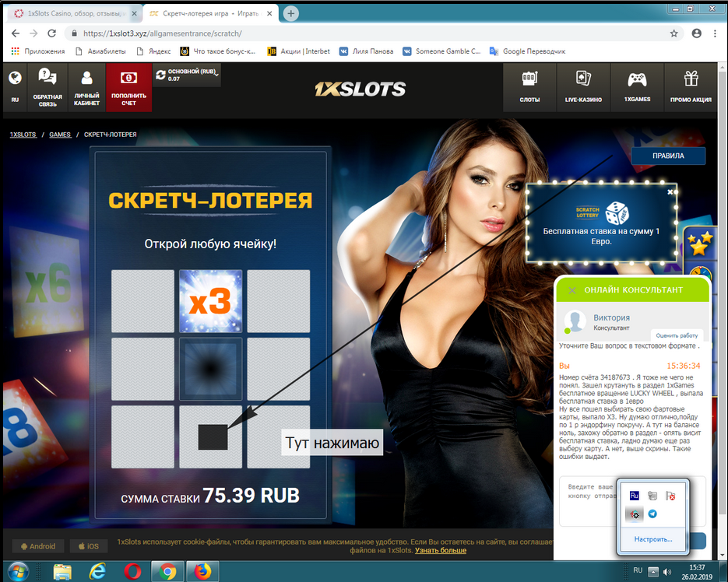The width and height of the screenshot is (728, 582).
Task: Open the Windows Start menu
Action: point(18,571)
